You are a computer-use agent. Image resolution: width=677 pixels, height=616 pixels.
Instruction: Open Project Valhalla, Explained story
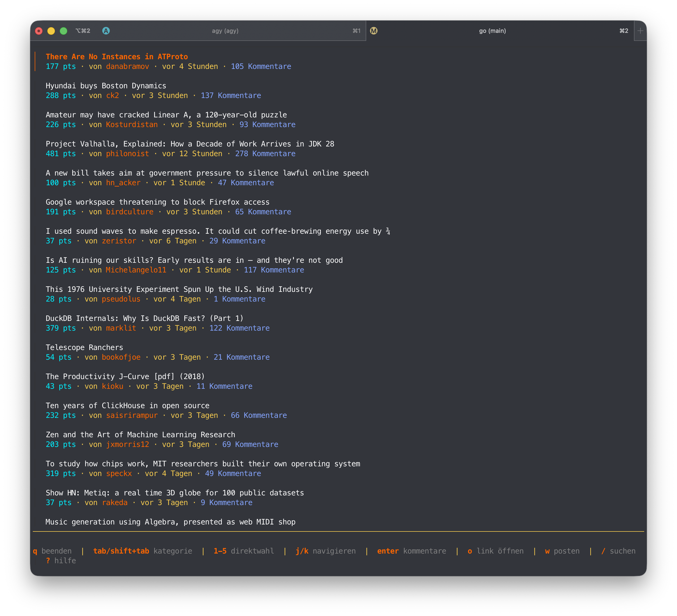(190, 144)
